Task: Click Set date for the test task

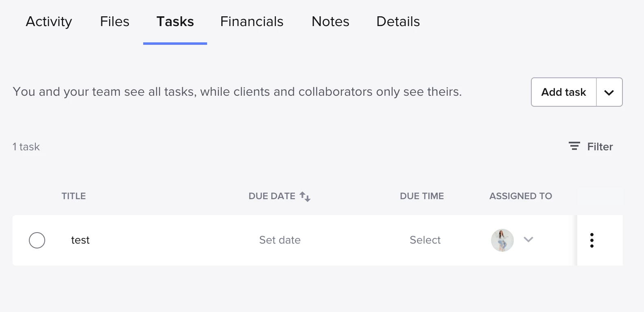Action: 280,240
